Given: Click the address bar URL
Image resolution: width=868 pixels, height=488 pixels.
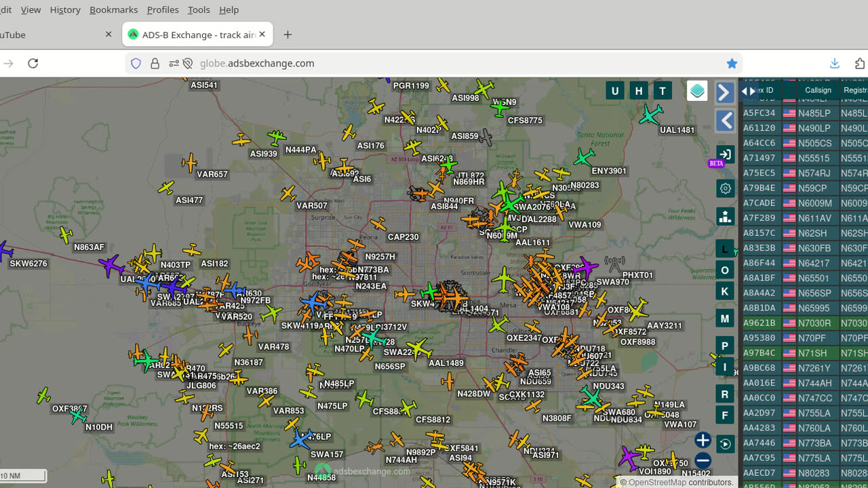Looking at the screenshot, I should (x=257, y=63).
